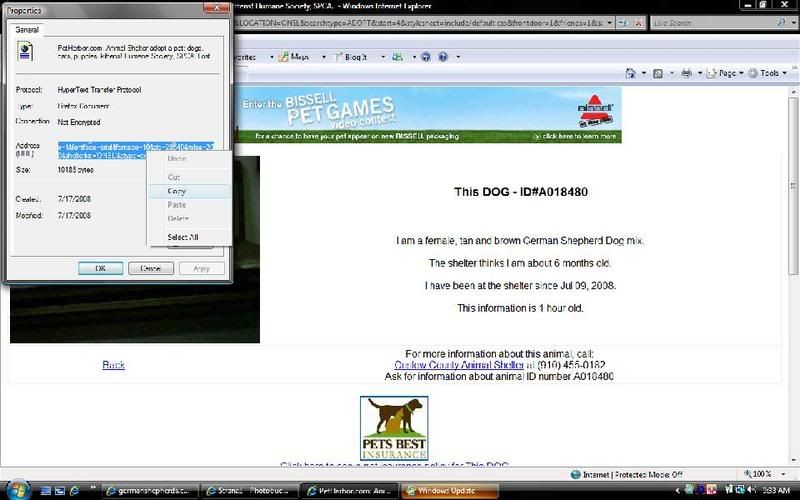The image size is (800, 500).
Task: Close the Properties dialog with X
Action: pyautogui.click(x=216, y=8)
